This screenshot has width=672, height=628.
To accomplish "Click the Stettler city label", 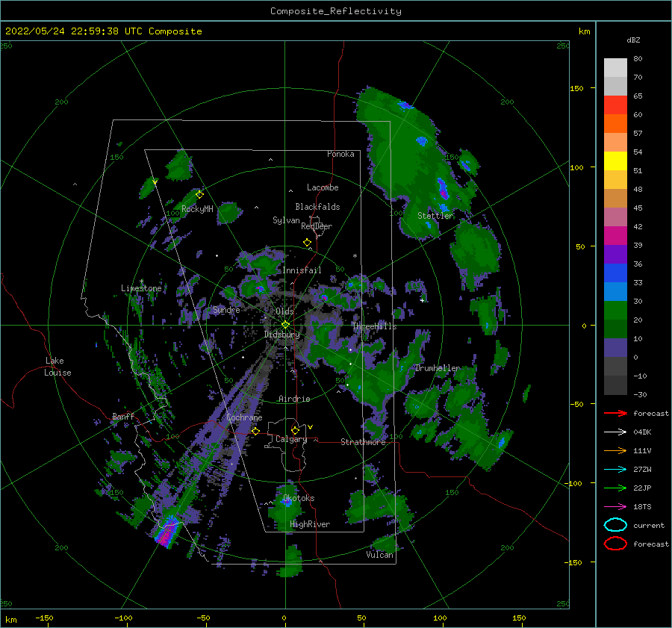I will [x=435, y=216].
